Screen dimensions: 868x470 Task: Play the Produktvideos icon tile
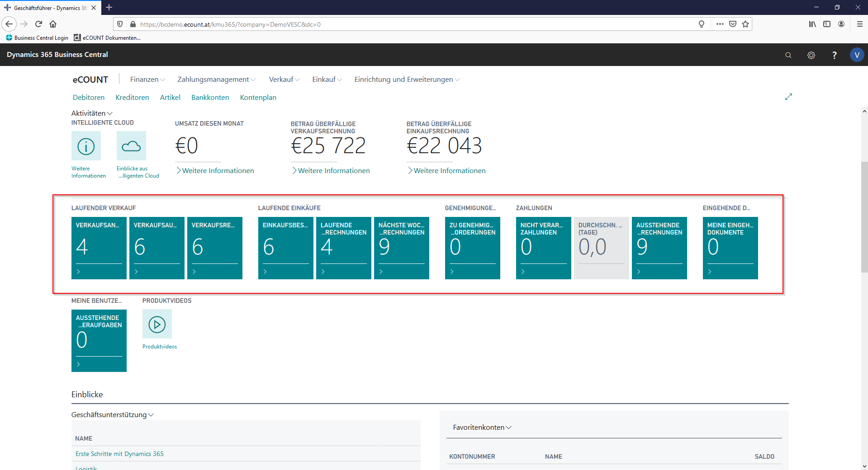pyautogui.click(x=157, y=324)
